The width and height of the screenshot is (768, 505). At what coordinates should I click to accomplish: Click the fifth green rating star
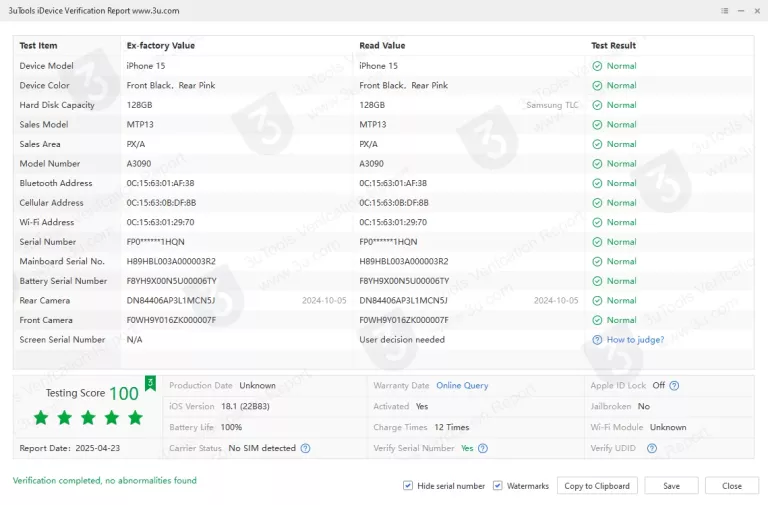coord(135,418)
